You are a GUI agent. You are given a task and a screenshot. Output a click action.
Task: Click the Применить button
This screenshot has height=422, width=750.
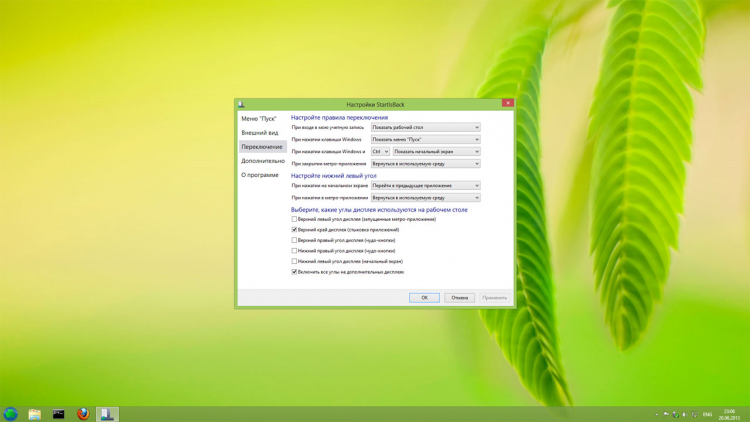tap(495, 298)
